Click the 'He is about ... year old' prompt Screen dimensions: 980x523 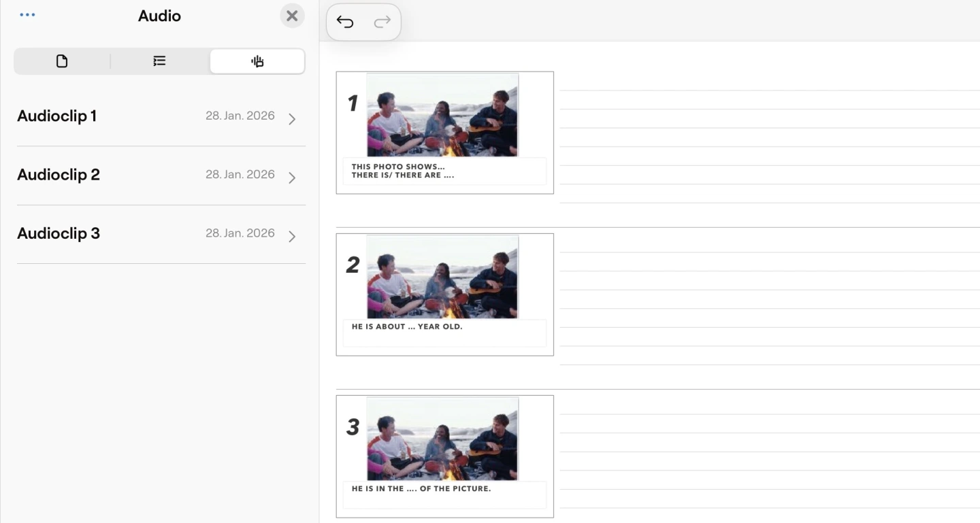coord(406,326)
